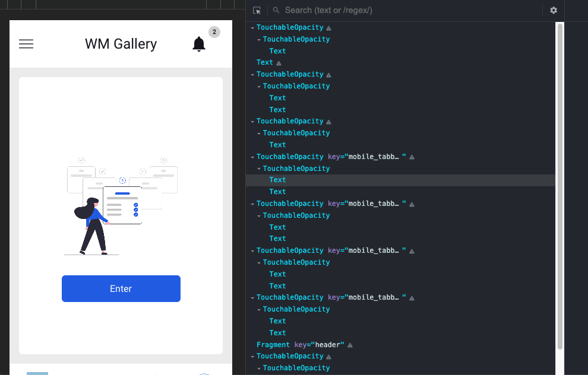Collapse the topmost TouchableOpacity node
This screenshot has width=588, height=375.
click(252, 27)
